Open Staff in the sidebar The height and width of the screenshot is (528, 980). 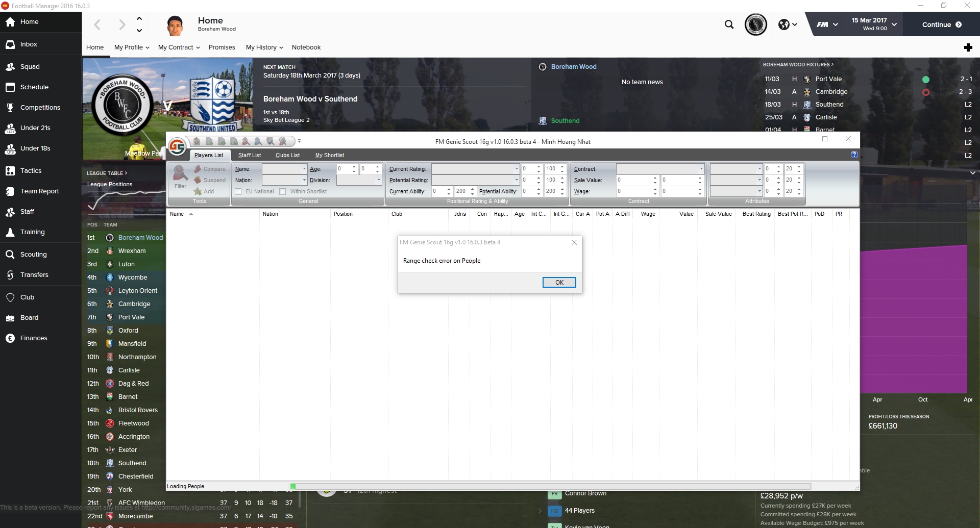[x=41, y=212]
